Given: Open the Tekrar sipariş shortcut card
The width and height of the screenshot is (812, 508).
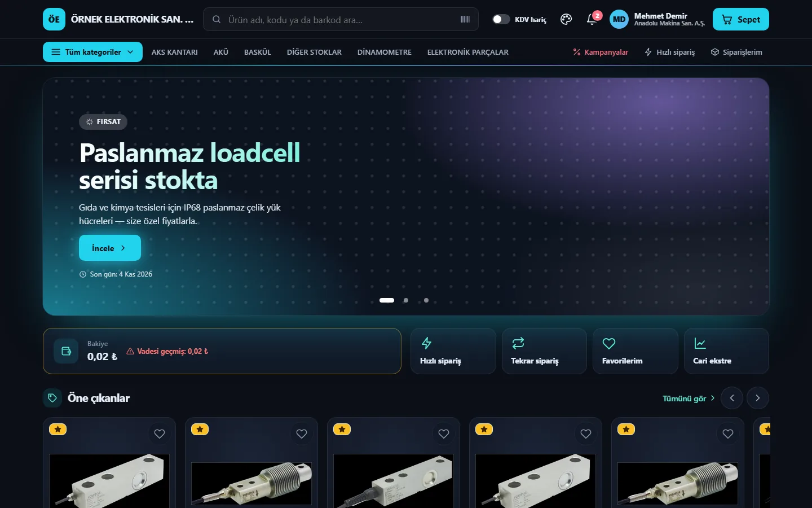Looking at the screenshot, I should (544, 351).
